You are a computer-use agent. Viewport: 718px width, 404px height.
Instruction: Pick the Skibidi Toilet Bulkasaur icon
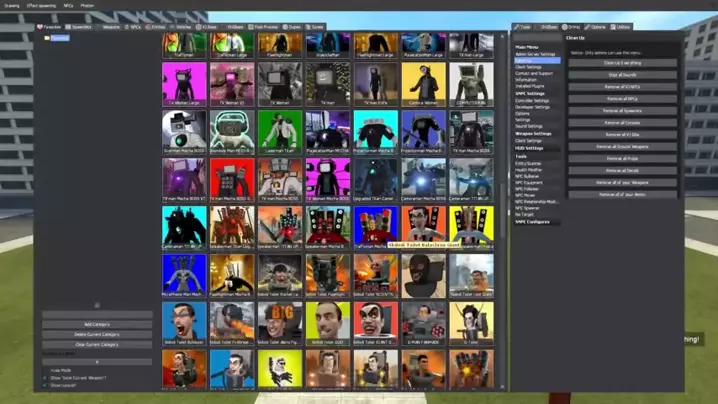pos(184,322)
